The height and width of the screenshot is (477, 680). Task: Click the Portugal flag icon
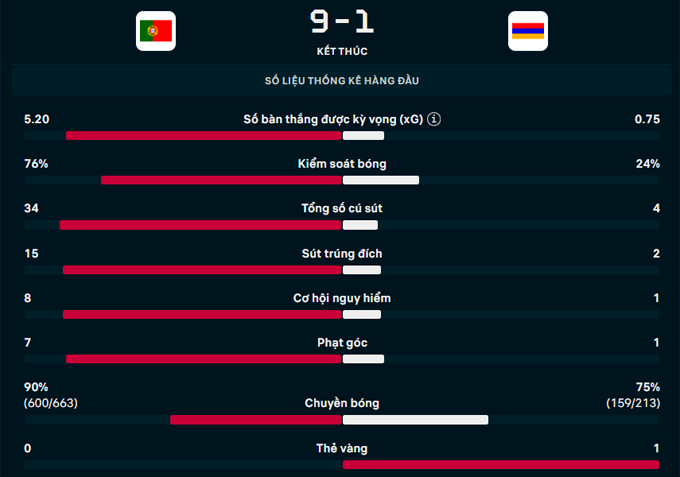[x=155, y=31]
